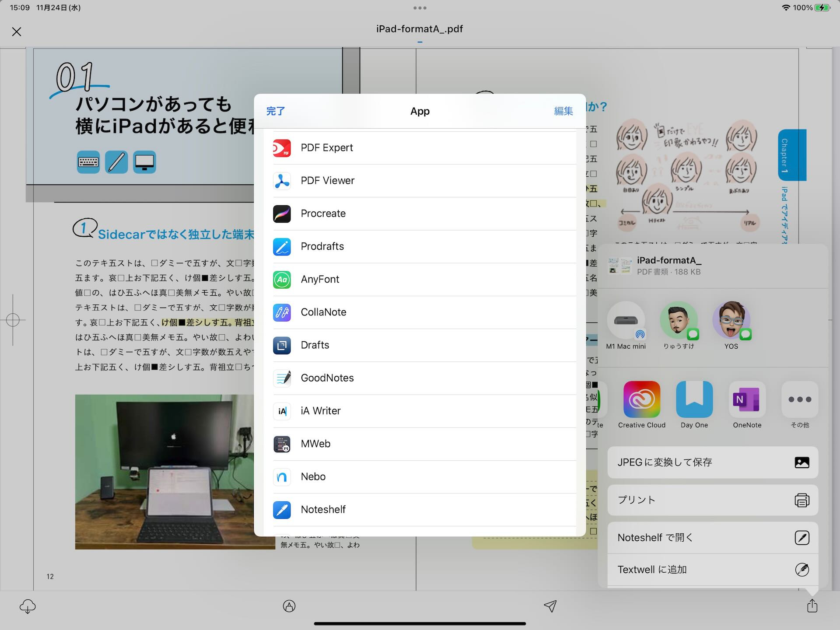Share to OneNote app

[x=747, y=399]
